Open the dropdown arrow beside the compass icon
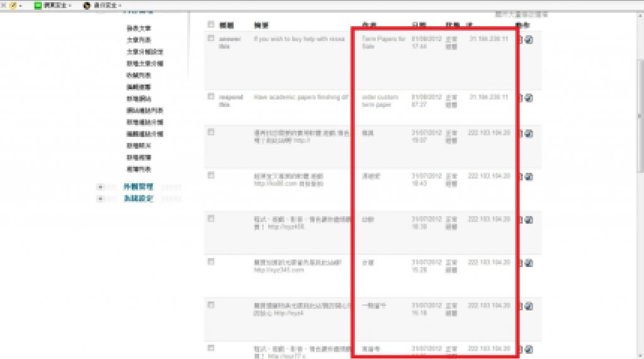Image resolution: width=644 pixels, height=359 pixels. tap(21, 5)
